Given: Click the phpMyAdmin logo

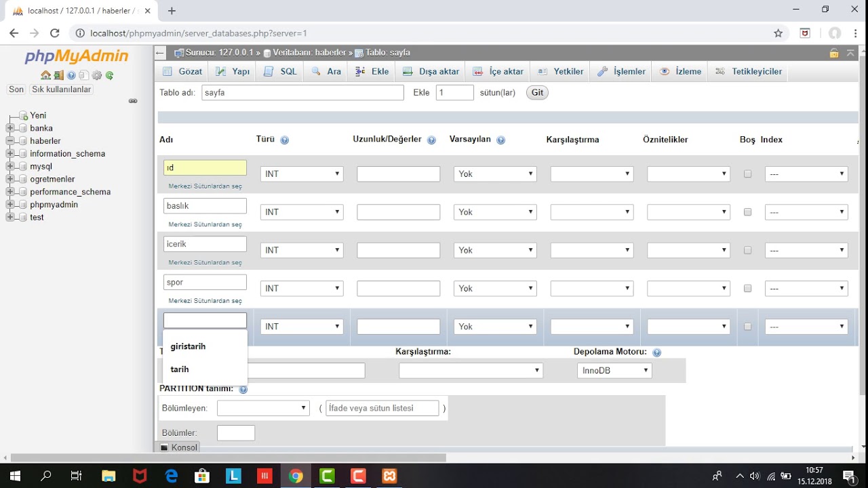Looking at the screenshot, I should (x=76, y=57).
